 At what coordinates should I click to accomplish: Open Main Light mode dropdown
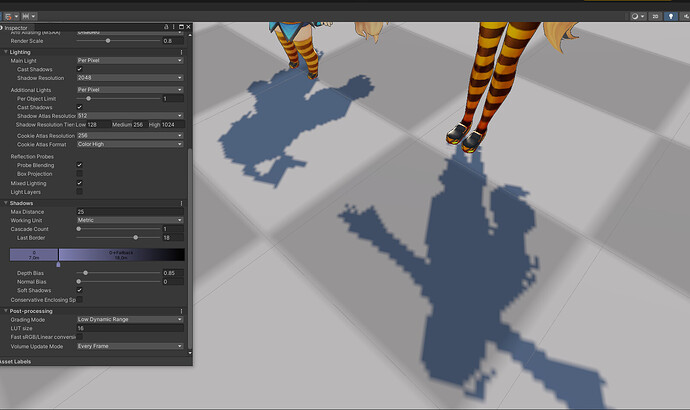tap(130, 60)
